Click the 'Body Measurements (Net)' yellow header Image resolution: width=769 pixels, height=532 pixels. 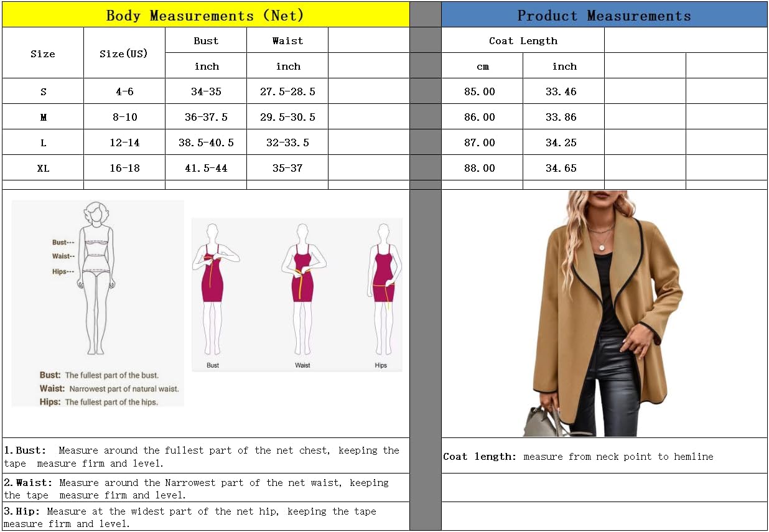coord(206,15)
